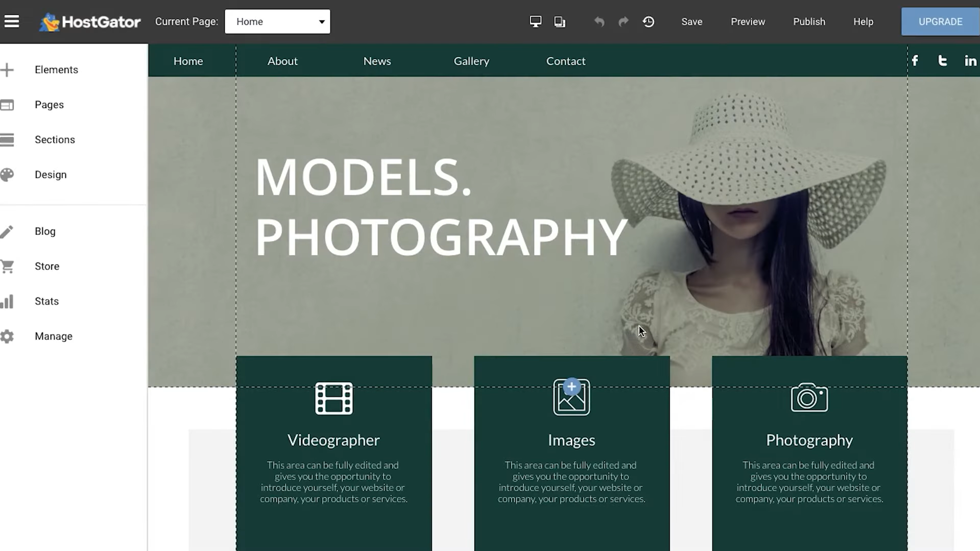Publish the website
Viewport: 980px width, 551px height.
pyautogui.click(x=808, y=21)
